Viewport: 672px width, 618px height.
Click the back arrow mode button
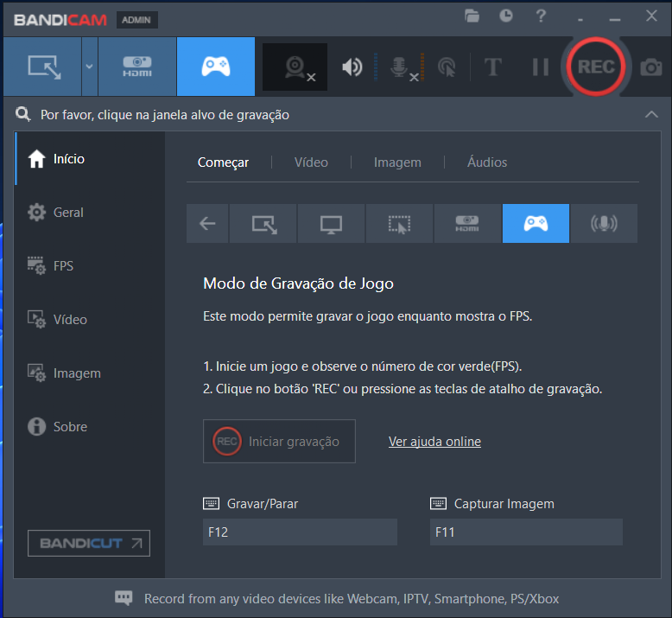207,224
